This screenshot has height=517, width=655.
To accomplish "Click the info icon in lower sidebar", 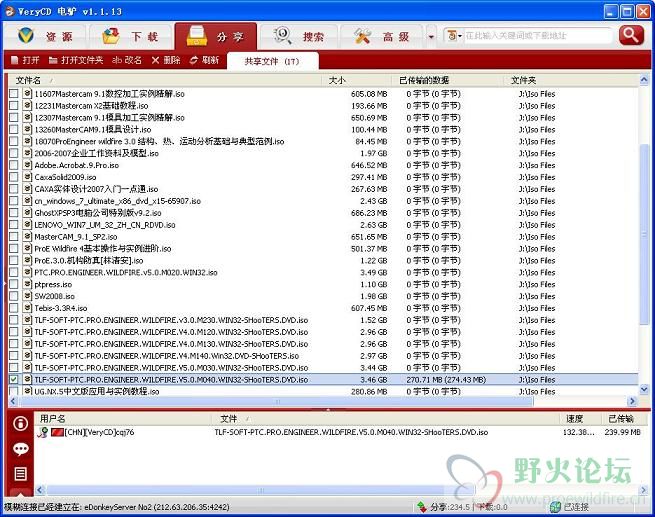I will pyautogui.click(x=20, y=423).
